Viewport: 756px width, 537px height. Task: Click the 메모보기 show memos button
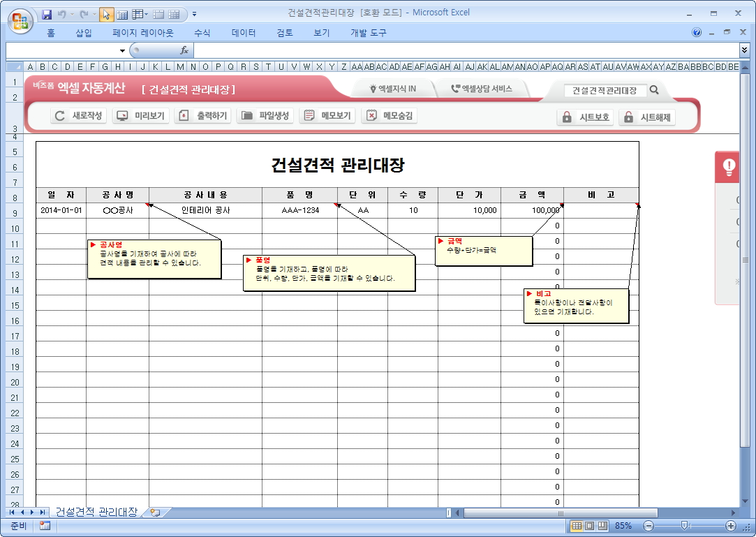(327, 116)
